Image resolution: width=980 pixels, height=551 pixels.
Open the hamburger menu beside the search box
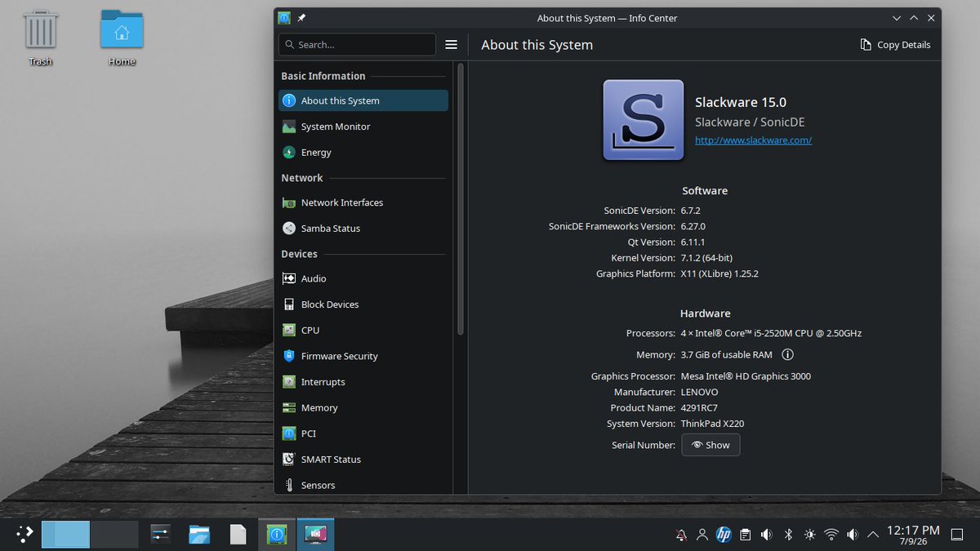pyautogui.click(x=451, y=45)
